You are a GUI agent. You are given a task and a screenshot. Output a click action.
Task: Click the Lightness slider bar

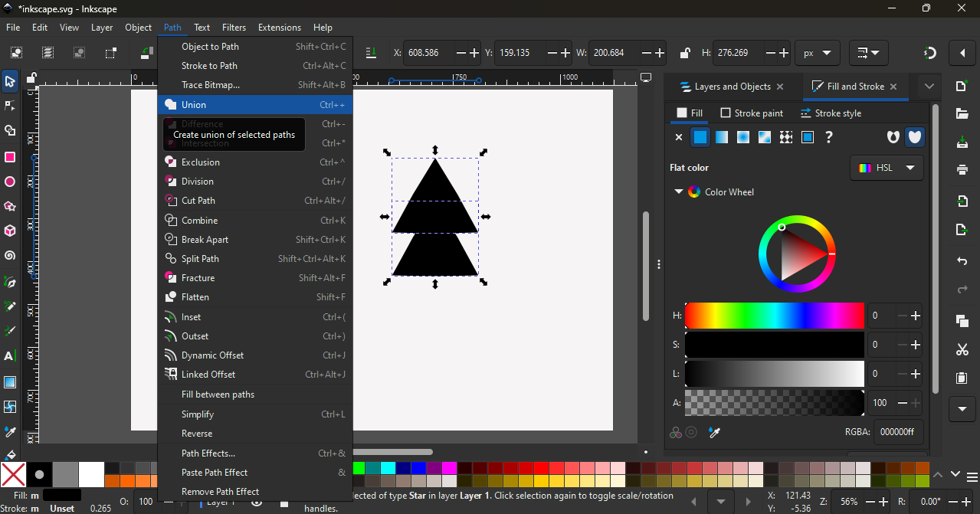(x=775, y=374)
